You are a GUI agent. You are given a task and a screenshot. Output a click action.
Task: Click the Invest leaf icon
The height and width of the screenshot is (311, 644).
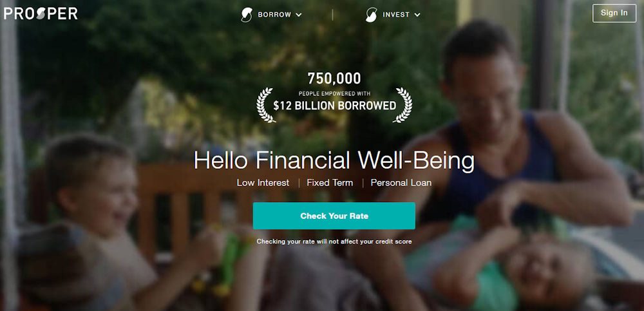pos(372,15)
